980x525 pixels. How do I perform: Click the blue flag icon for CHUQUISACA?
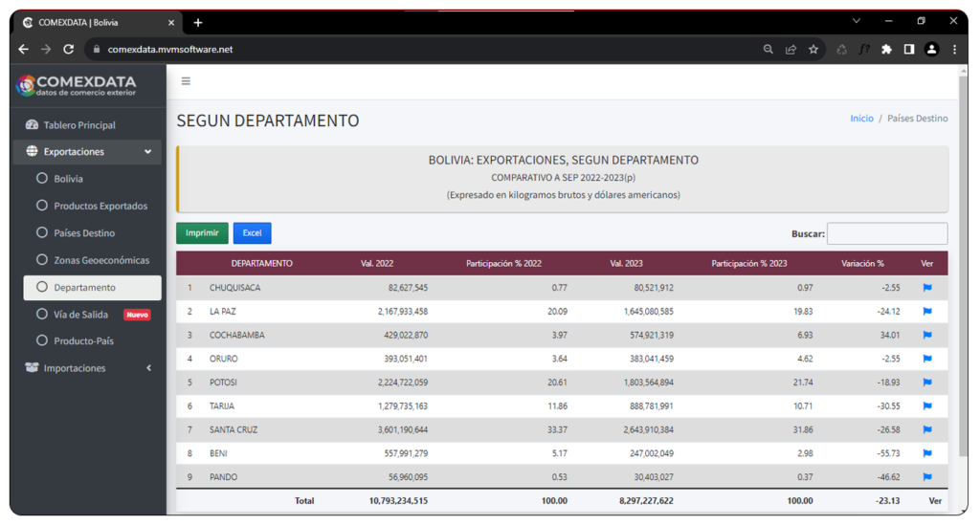click(x=926, y=287)
